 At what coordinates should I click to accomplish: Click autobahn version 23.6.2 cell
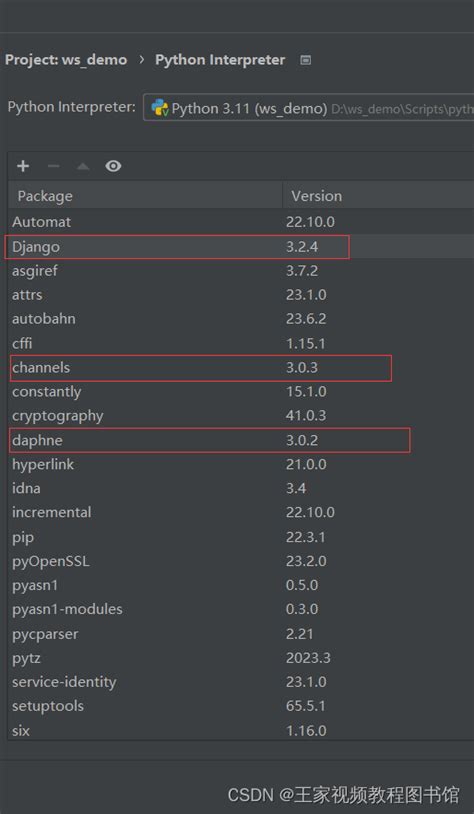tap(306, 319)
